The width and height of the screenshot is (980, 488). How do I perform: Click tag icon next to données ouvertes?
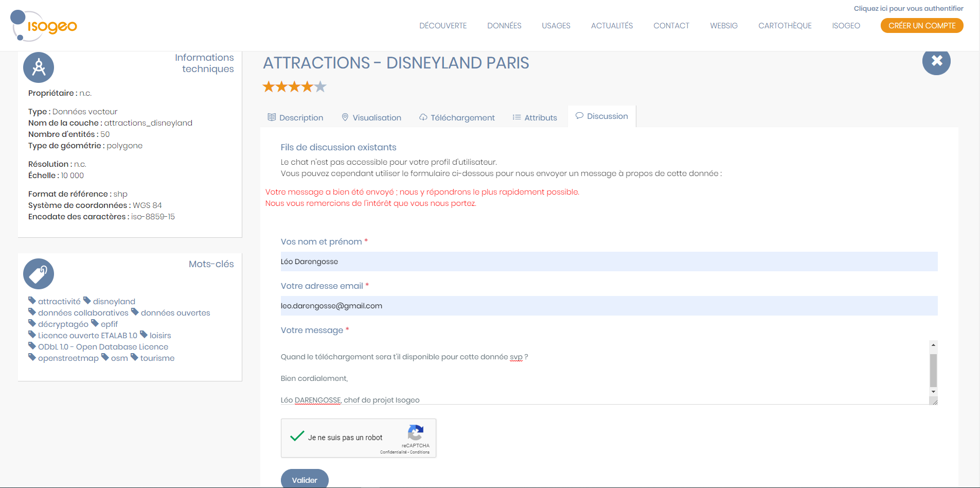click(x=135, y=312)
